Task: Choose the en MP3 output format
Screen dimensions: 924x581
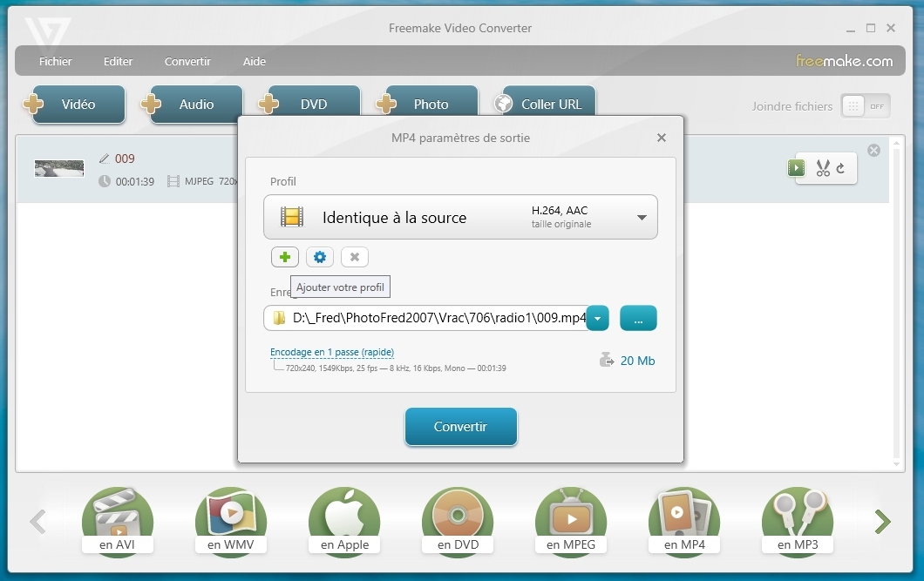Action: (x=798, y=522)
